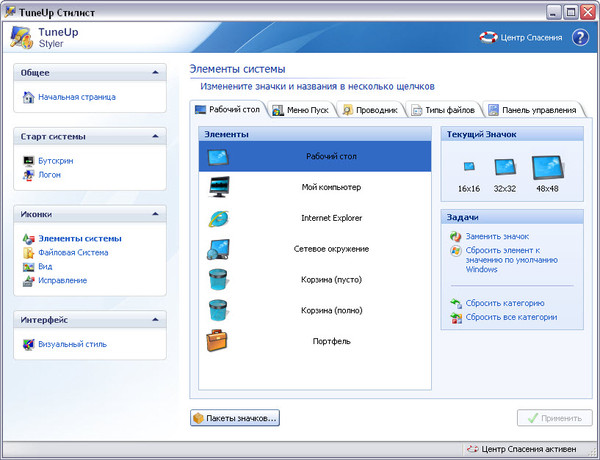The image size is (600, 460).
Task: Select the 16x16 icon preview
Action: 469,166
